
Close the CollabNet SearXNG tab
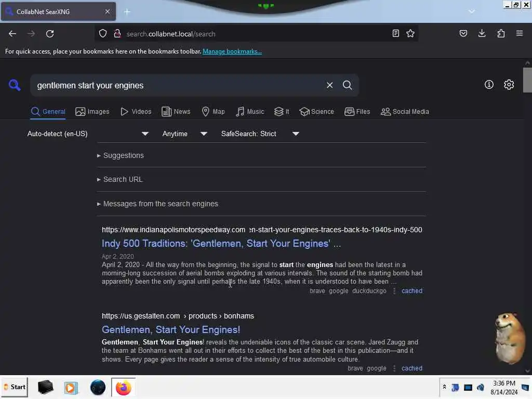pyautogui.click(x=107, y=11)
